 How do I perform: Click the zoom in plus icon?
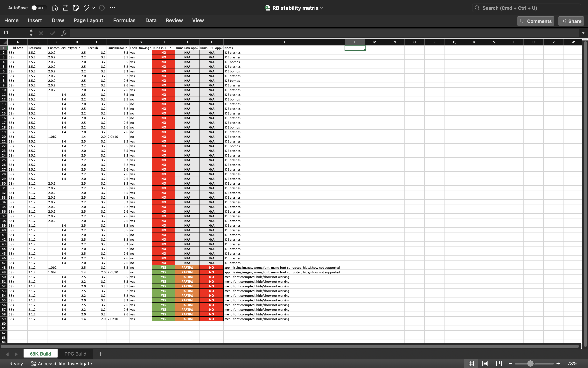pos(558,364)
